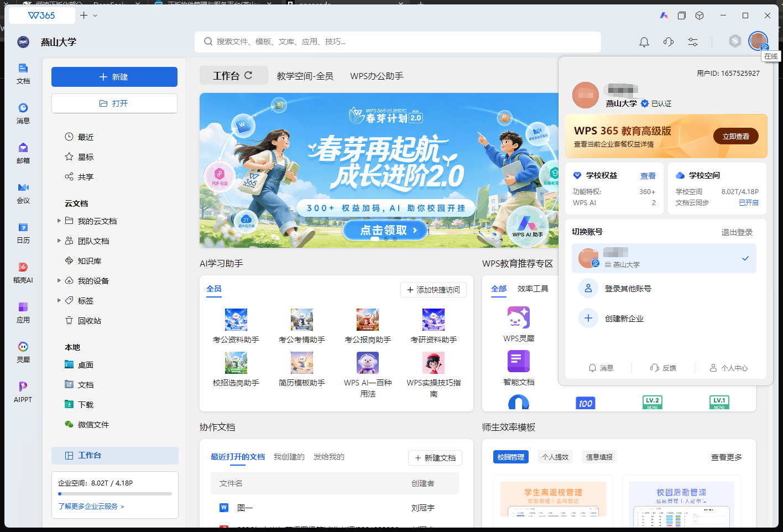Open 日历 calendar in left sidebar
Image resolution: width=783 pixels, height=532 pixels.
(x=23, y=233)
